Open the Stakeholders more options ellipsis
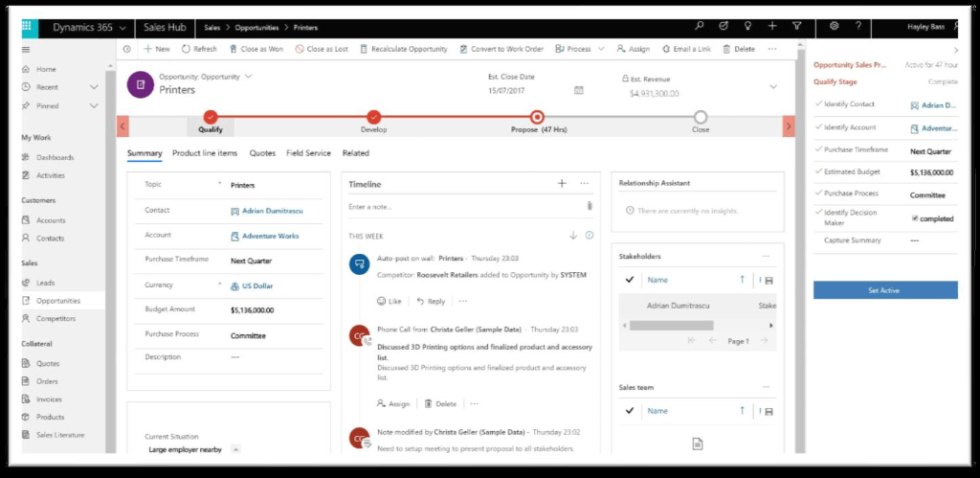Image resolution: width=980 pixels, height=478 pixels. click(767, 256)
